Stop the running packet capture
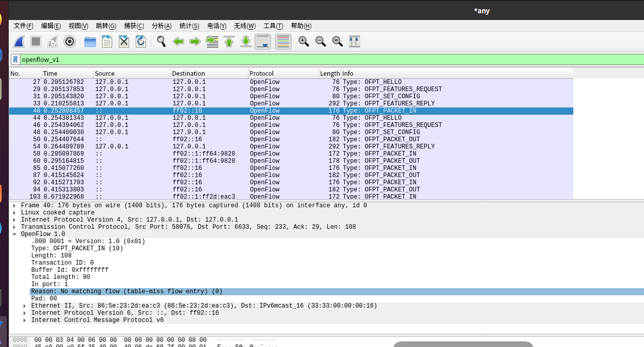Screen dimensions: 644x347 (36, 41)
